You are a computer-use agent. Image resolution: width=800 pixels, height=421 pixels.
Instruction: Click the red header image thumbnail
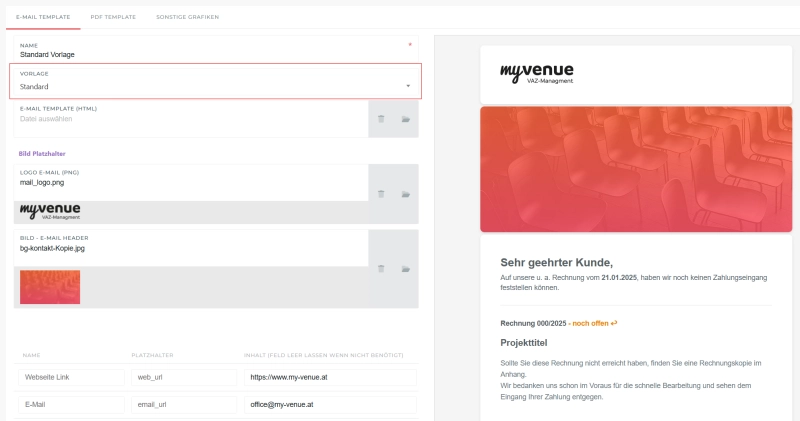(50, 287)
